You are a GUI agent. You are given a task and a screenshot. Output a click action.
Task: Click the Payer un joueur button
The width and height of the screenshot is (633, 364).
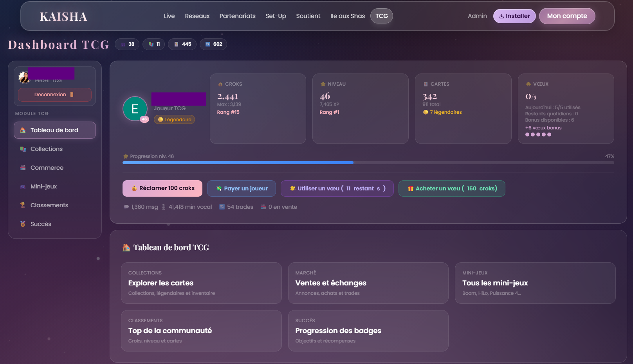pos(242,188)
